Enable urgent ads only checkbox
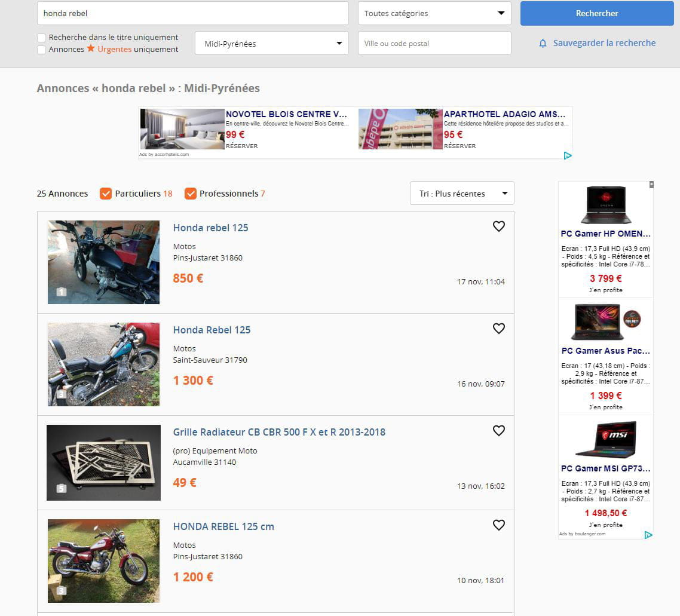 (x=42, y=50)
